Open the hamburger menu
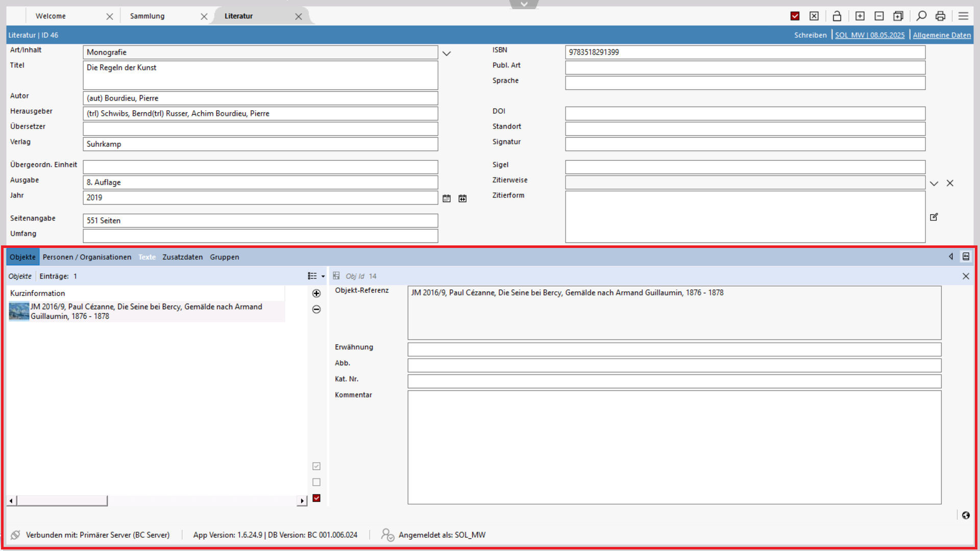The width and height of the screenshot is (980, 551). (963, 16)
